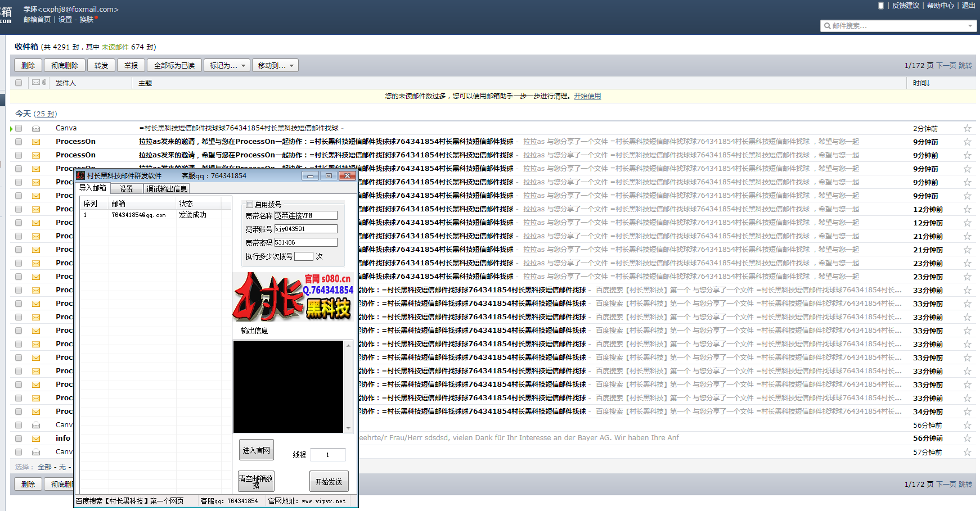Enable the 启用拨号 checkbox

click(250, 205)
